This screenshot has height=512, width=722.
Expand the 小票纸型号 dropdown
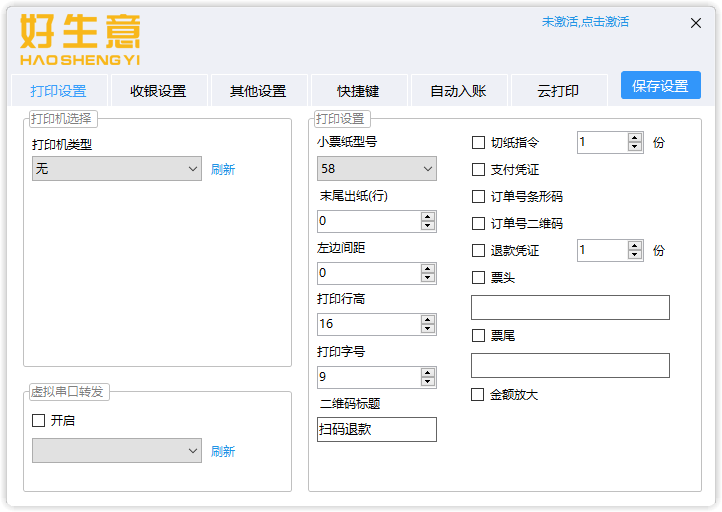pos(376,169)
